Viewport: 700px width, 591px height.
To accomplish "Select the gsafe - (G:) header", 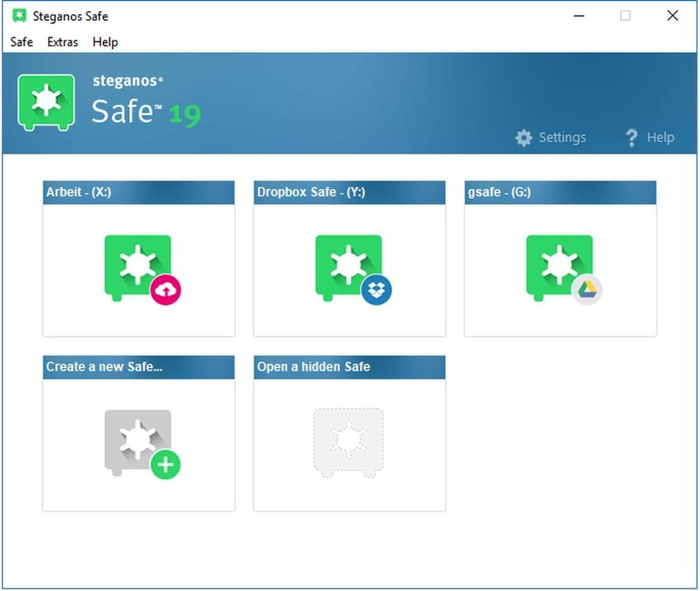I will pyautogui.click(x=560, y=192).
